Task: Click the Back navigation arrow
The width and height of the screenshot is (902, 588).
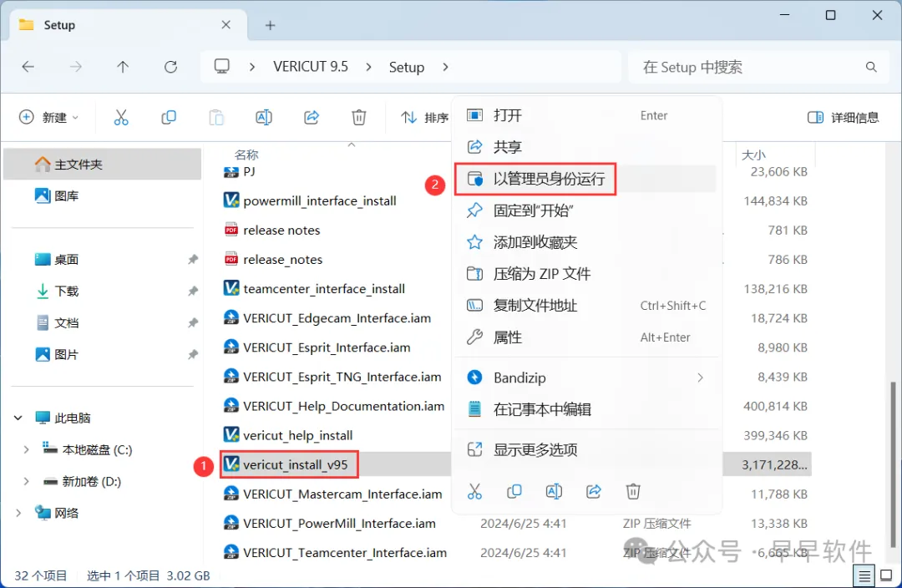Action: (28, 67)
